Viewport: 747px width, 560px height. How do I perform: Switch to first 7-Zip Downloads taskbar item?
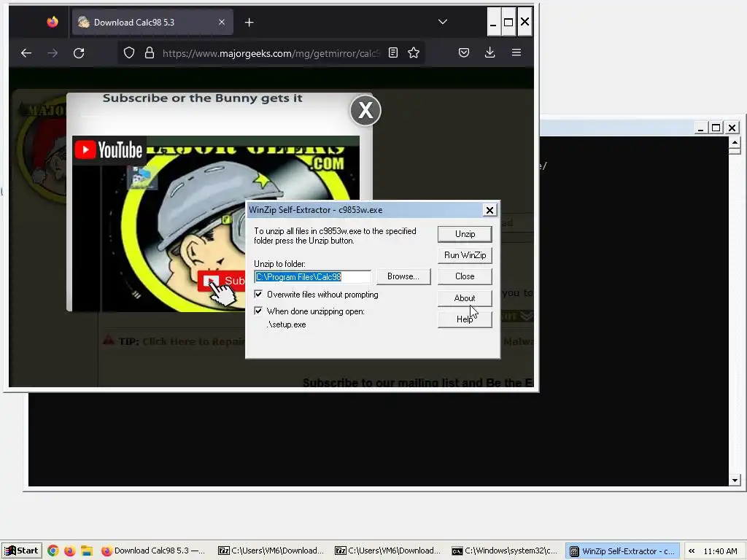[x=271, y=551]
